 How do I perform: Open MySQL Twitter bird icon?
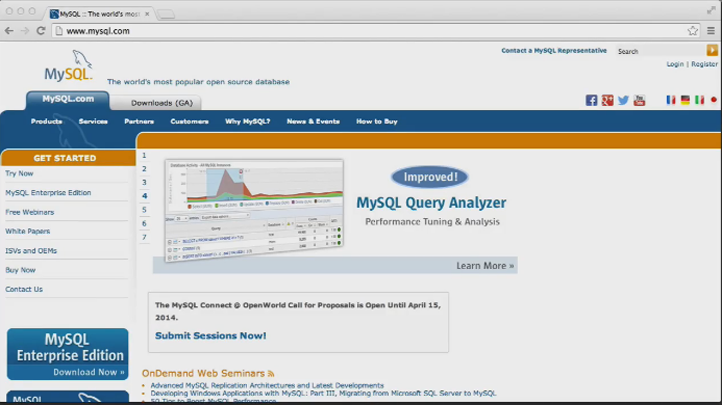click(x=623, y=100)
